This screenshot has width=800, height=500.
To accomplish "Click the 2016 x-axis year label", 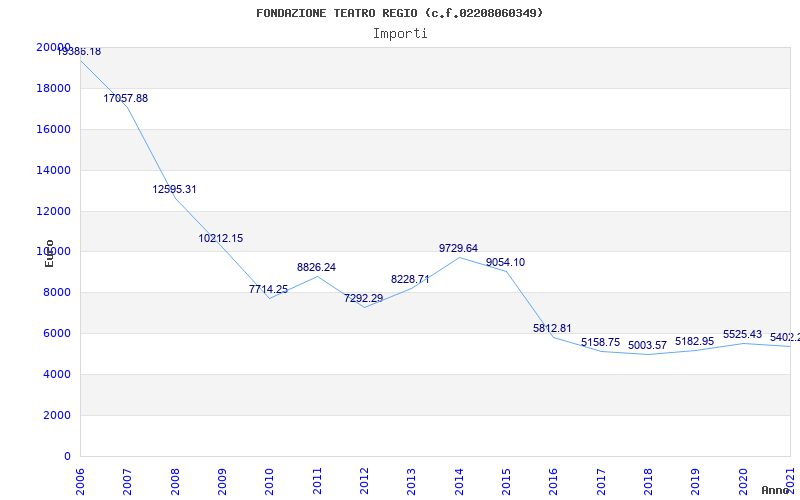I will pyautogui.click(x=553, y=482).
